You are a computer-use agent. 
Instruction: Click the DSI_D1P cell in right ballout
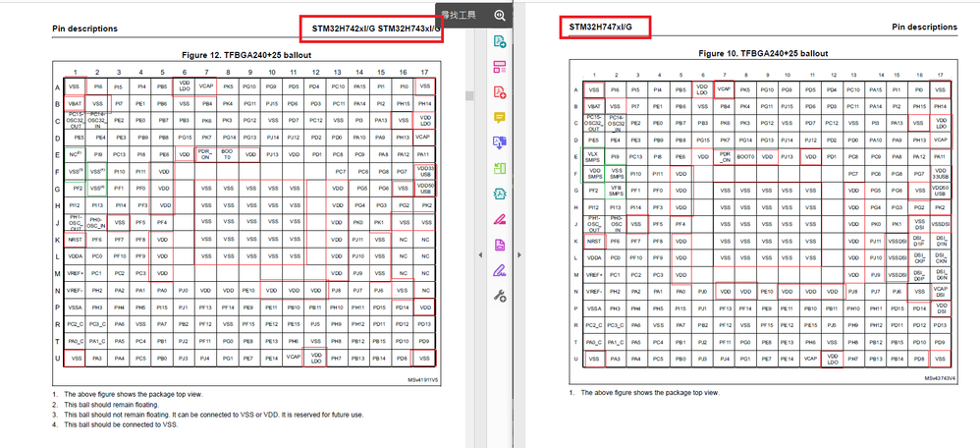click(x=919, y=241)
